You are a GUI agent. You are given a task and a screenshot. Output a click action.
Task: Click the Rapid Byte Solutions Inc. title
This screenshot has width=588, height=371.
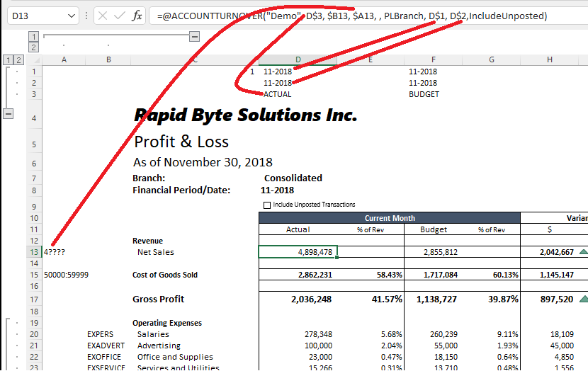coord(245,115)
